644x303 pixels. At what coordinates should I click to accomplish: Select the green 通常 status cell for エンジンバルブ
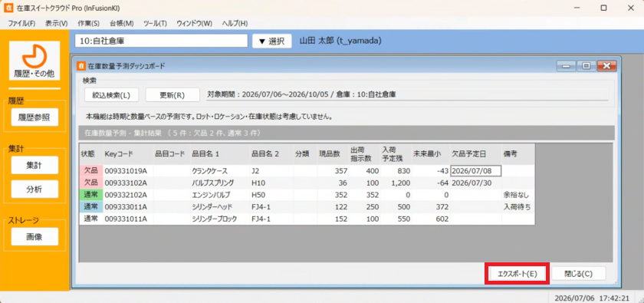[x=90, y=195]
